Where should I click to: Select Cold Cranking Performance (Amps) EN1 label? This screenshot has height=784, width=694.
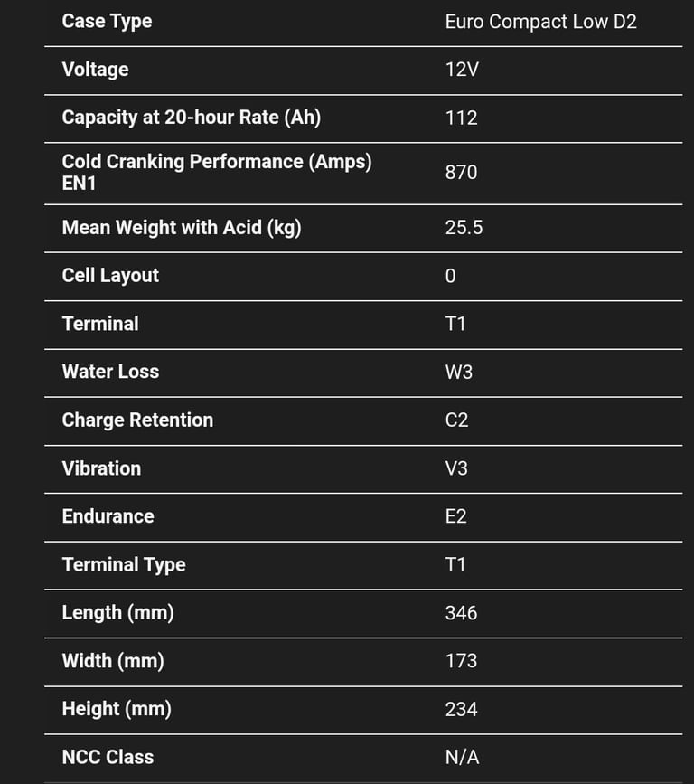pyautogui.click(x=217, y=173)
